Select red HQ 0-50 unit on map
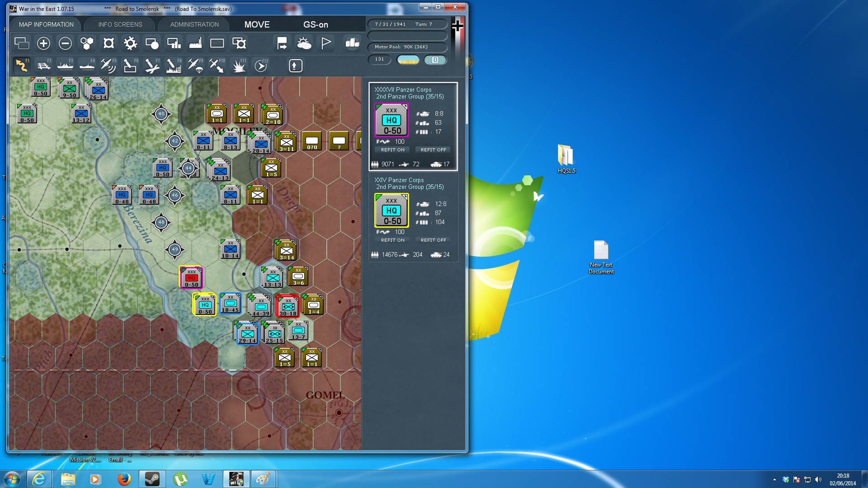868x488 pixels. point(191,277)
